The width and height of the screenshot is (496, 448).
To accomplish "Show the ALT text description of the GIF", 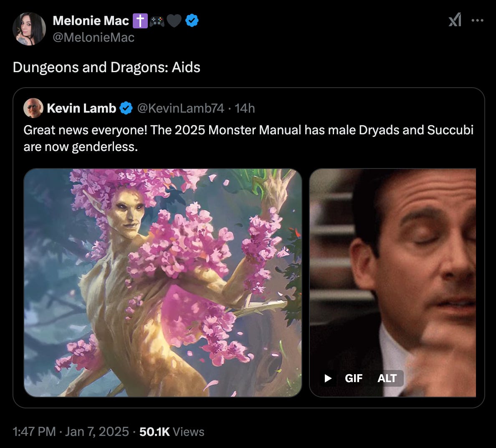I will 387,378.
